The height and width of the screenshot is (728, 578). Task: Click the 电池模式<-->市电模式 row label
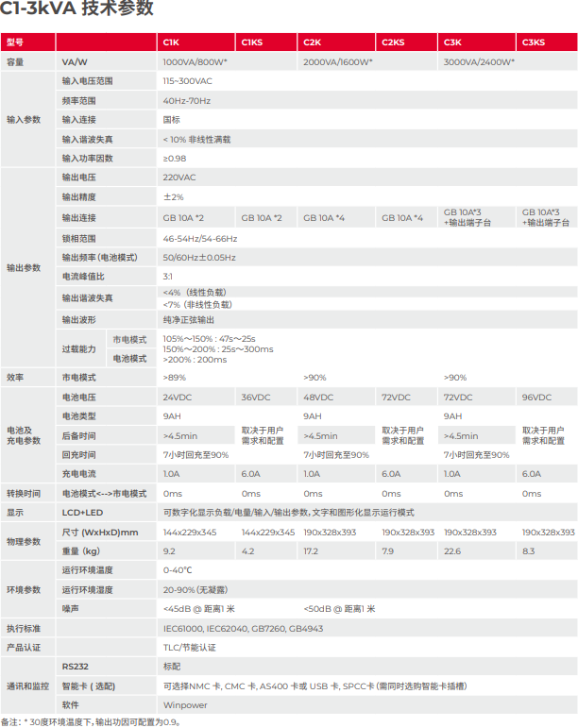pyautogui.click(x=104, y=494)
